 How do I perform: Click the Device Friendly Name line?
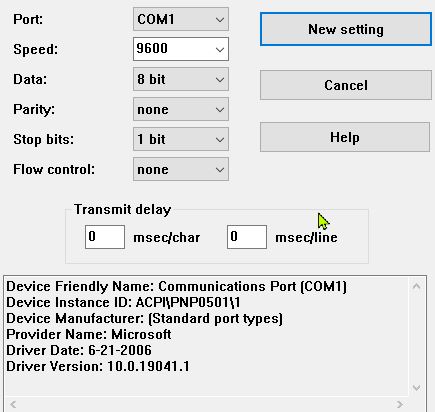[176, 286]
